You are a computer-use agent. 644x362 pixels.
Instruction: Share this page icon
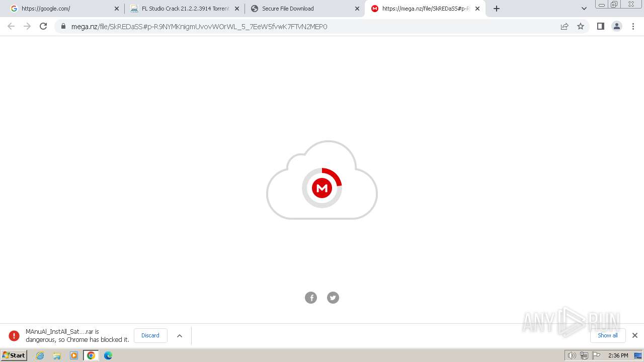click(565, 26)
